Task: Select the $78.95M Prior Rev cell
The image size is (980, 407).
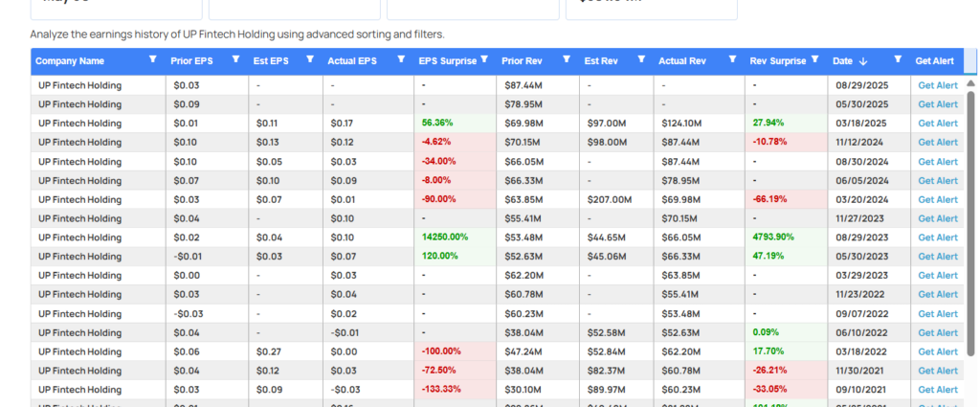Action: tap(538, 104)
